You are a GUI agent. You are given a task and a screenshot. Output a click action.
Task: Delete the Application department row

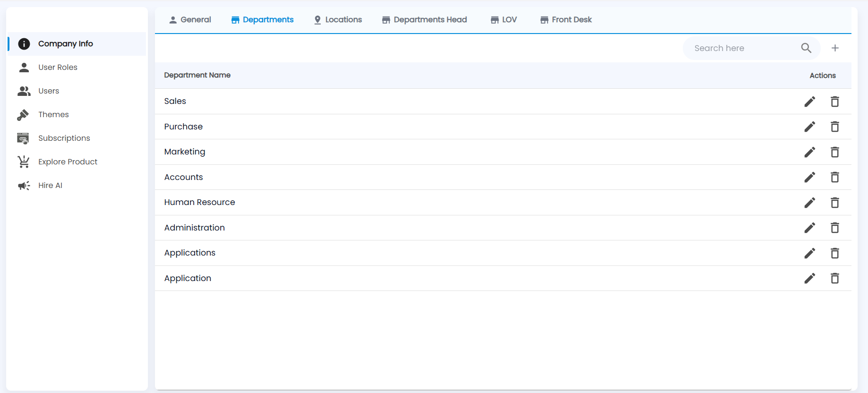[x=835, y=278]
